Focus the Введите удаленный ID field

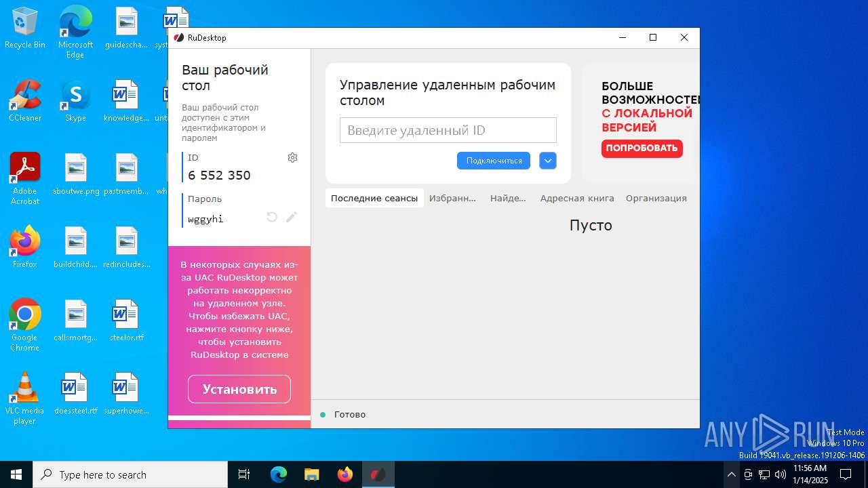coord(448,130)
